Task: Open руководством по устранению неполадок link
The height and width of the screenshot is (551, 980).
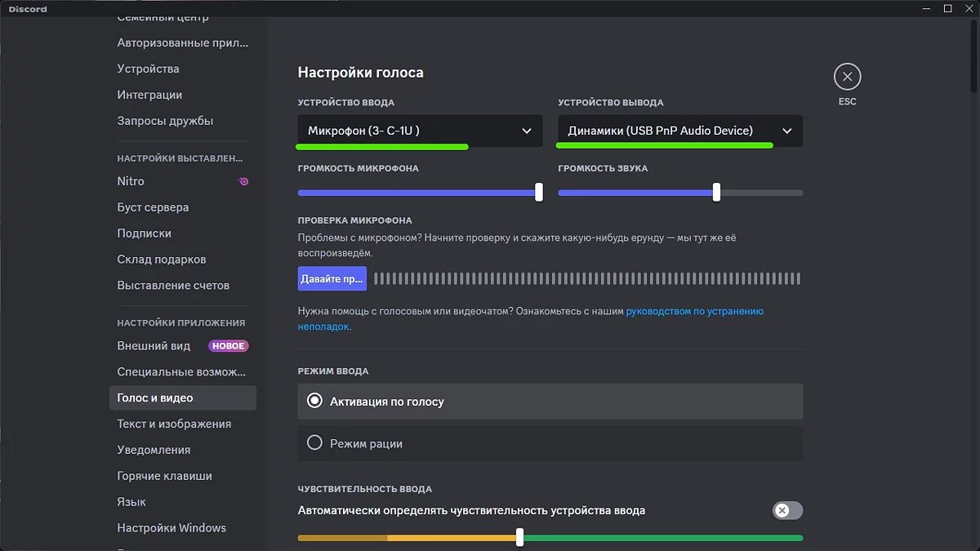Action: click(x=694, y=311)
